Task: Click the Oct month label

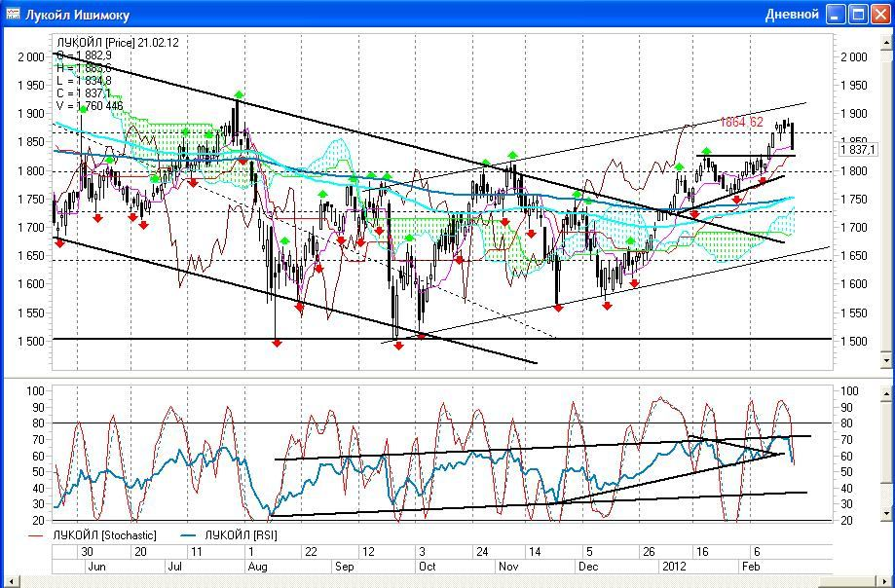Action: [x=427, y=567]
